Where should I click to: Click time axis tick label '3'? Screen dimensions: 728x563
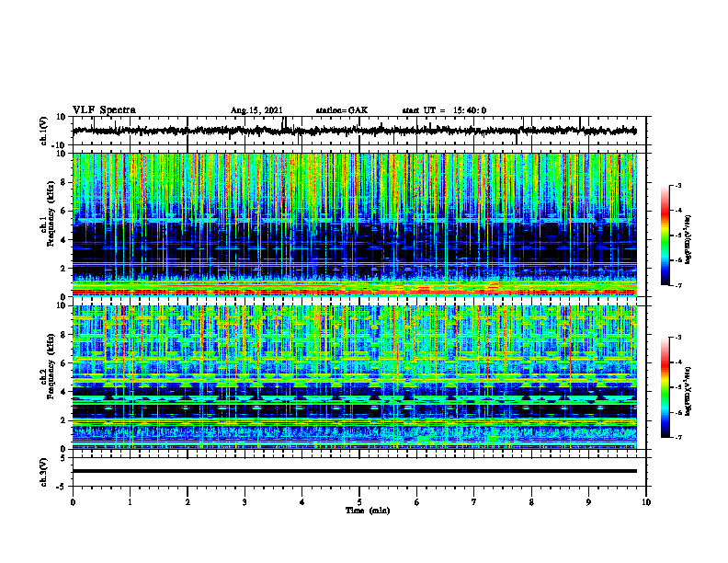point(245,502)
